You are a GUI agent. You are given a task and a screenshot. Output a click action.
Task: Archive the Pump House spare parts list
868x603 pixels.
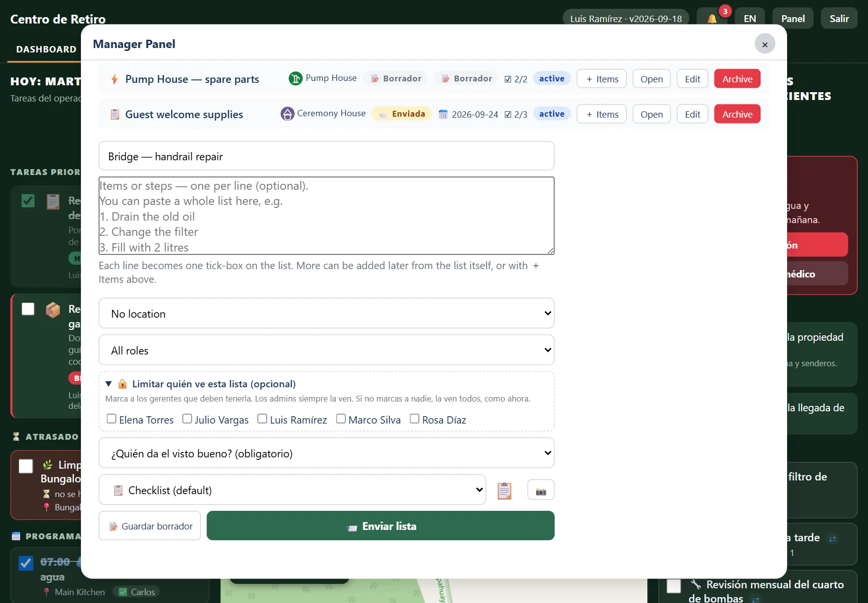tap(737, 79)
